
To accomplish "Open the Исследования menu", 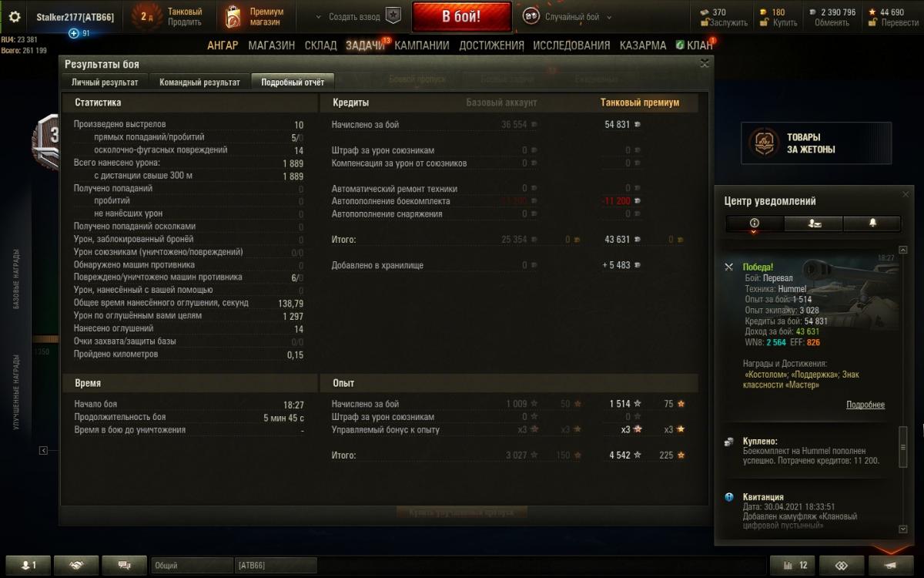I will [x=571, y=45].
